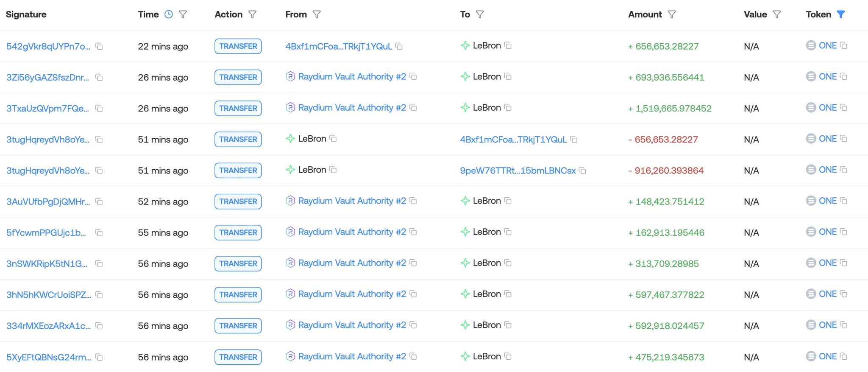Copy signature 5XyEFtQBNsG24rm...

tap(99, 357)
